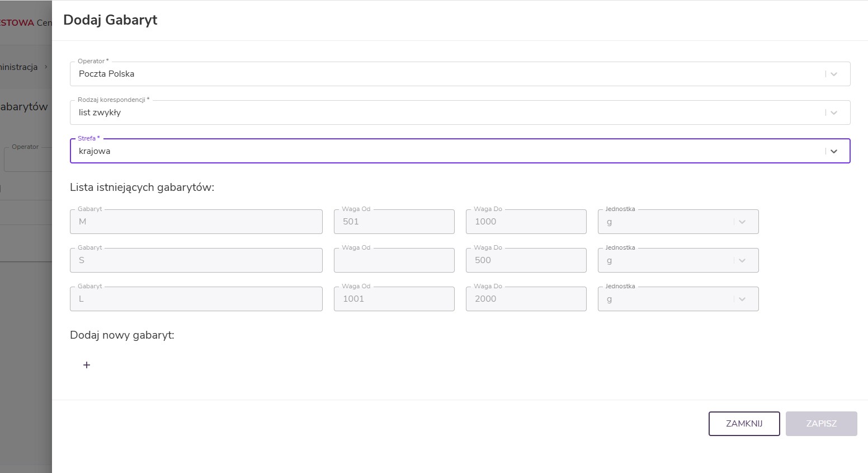868x473 pixels.
Task: Expand the Operator dropdown chevron
Action: [x=833, y=74]
